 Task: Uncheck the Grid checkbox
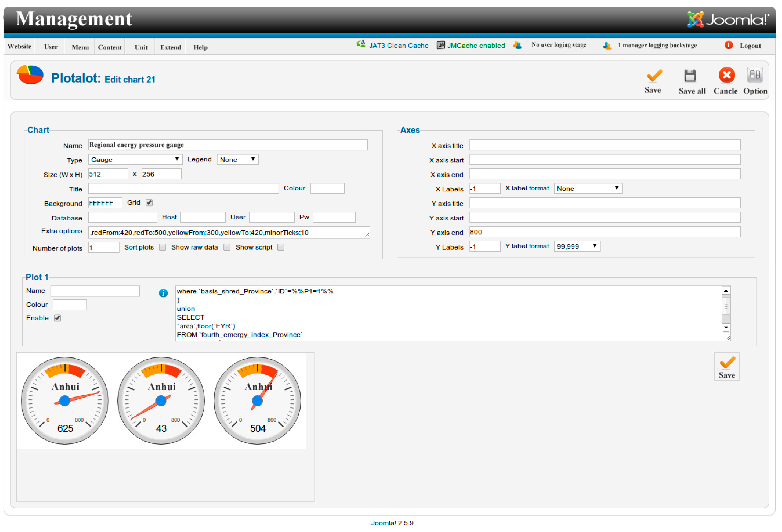click(149, 202)
